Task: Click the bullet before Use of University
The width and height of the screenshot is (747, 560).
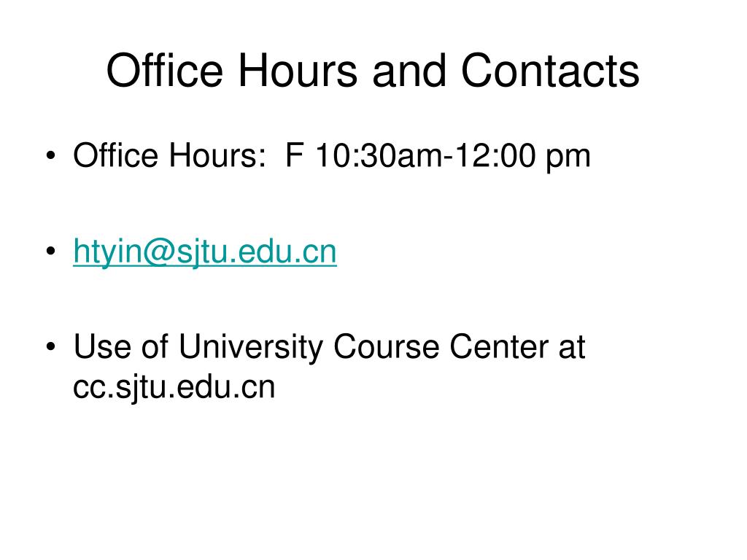Action: pos(51,346)
